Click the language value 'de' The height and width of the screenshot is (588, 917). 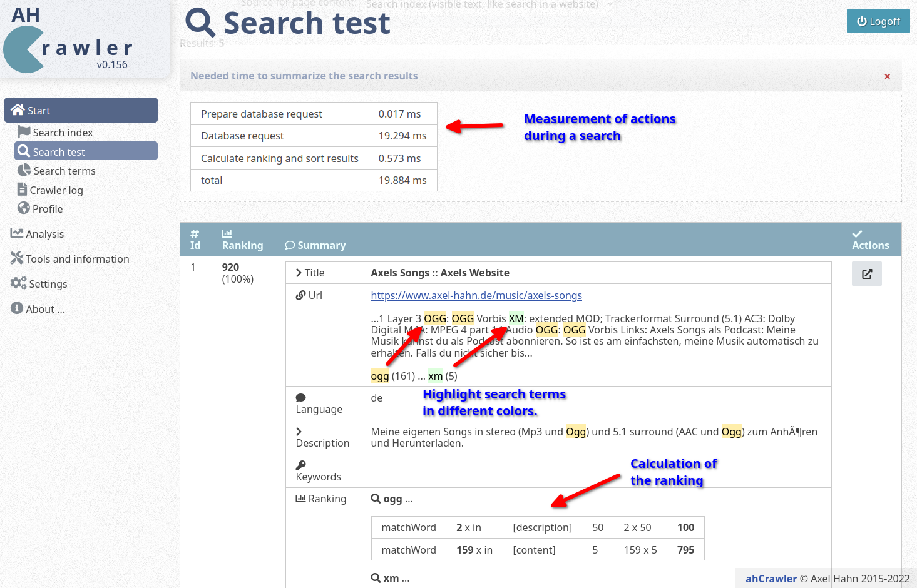(377, 398)
